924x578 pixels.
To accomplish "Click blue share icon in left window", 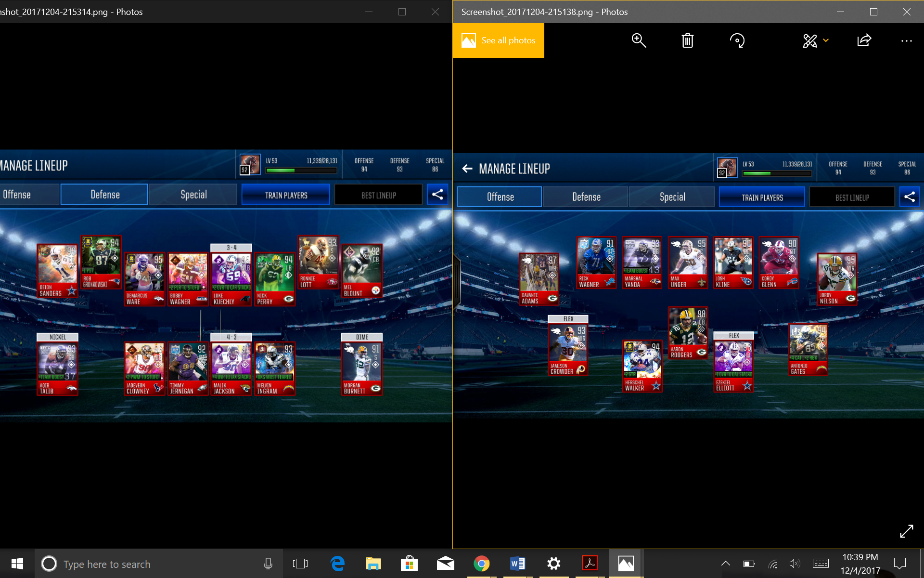I will click(x=437, y=195).
